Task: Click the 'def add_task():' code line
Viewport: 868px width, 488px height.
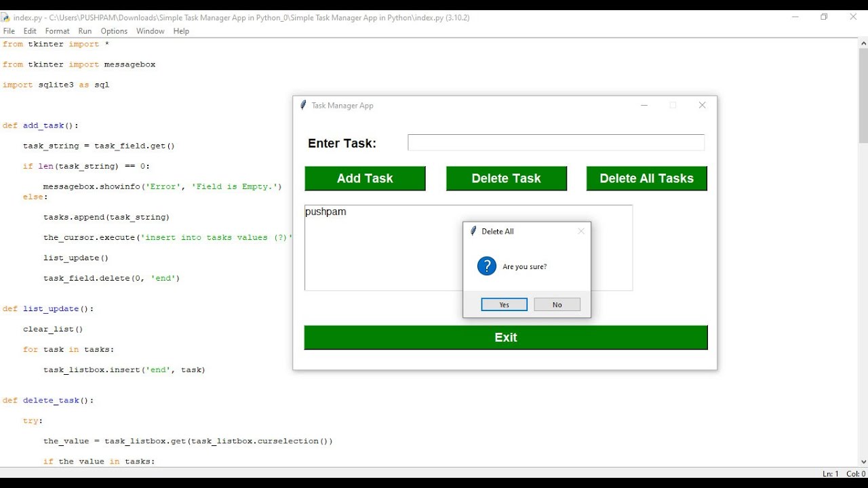Action: click(41, 125)
